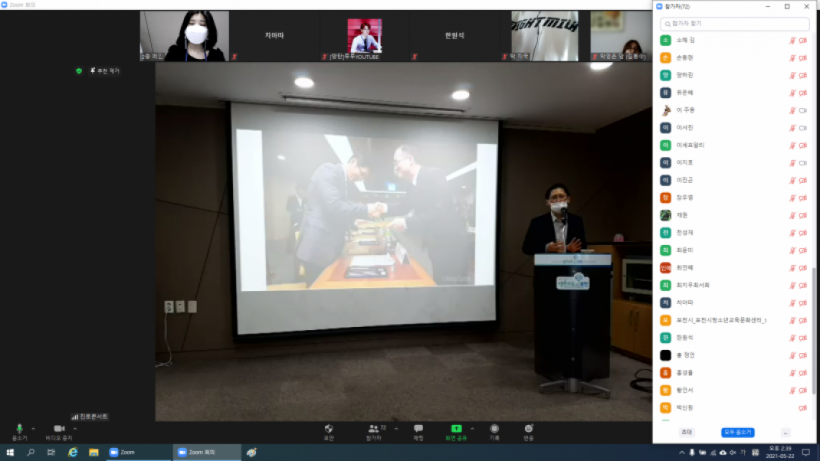Click the encryption green shield icon
820x461 pixels.
[x=79, y=71]
